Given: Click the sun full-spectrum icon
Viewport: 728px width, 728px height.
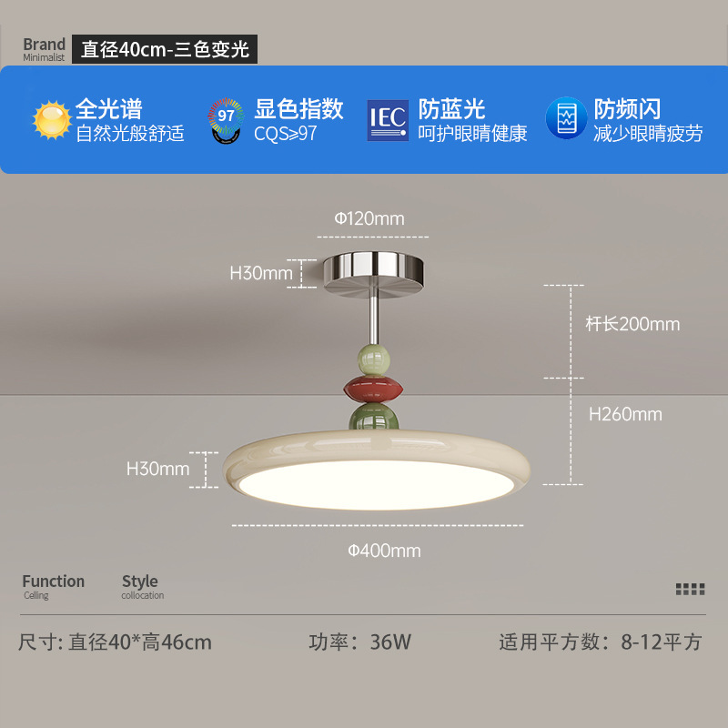Looking at the screenshot, I should point(52,120).
